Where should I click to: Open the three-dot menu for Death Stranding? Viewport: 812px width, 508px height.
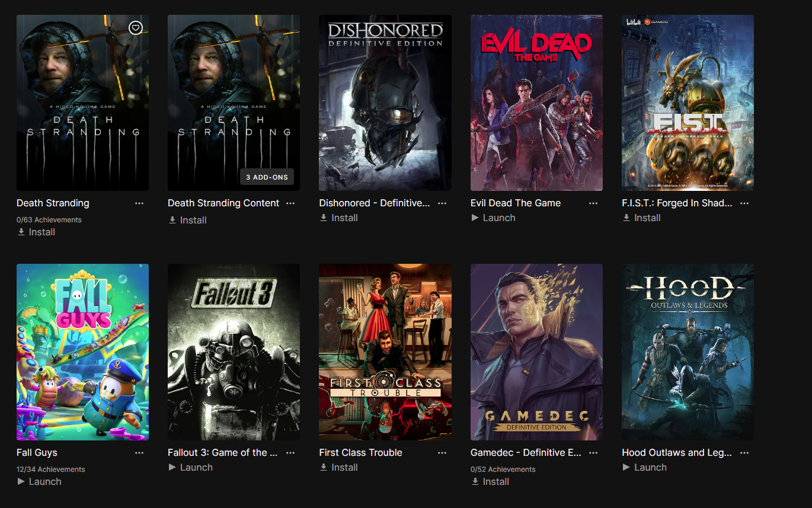(x=139, y=203)
